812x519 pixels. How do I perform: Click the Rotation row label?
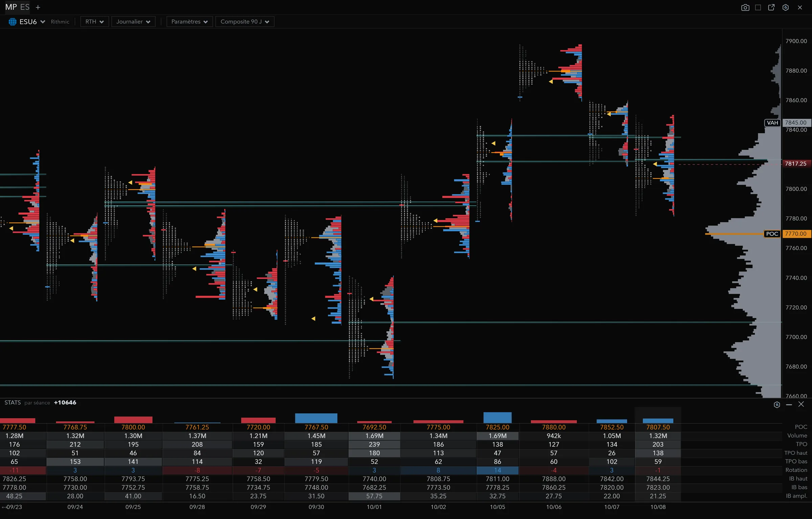coord(796,470)
